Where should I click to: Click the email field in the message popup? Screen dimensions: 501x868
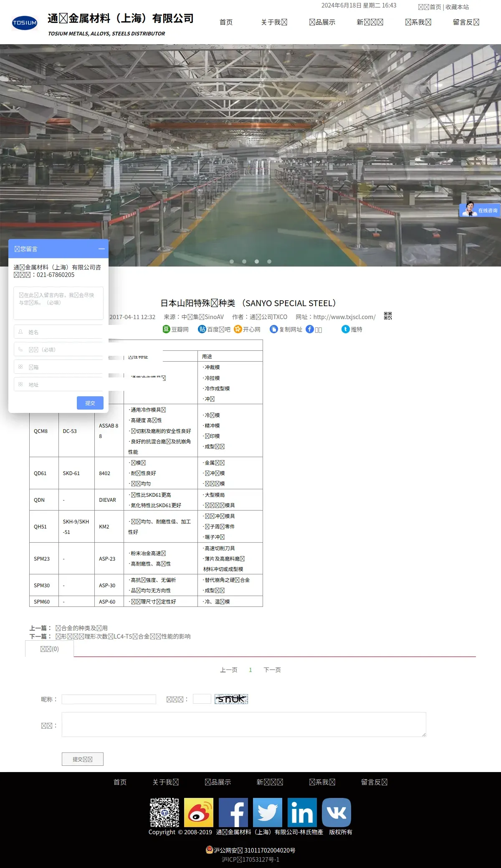click(58, 367)
